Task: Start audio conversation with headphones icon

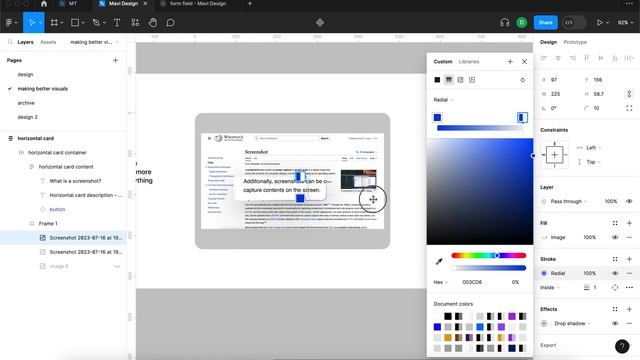Action: (x=504, y=22)
